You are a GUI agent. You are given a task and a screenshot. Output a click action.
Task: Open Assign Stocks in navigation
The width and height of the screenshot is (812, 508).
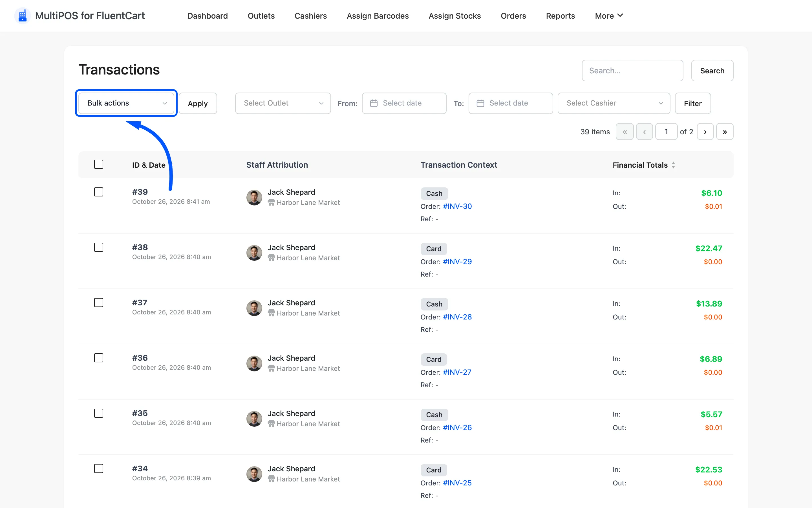click(x=455, y=16)
